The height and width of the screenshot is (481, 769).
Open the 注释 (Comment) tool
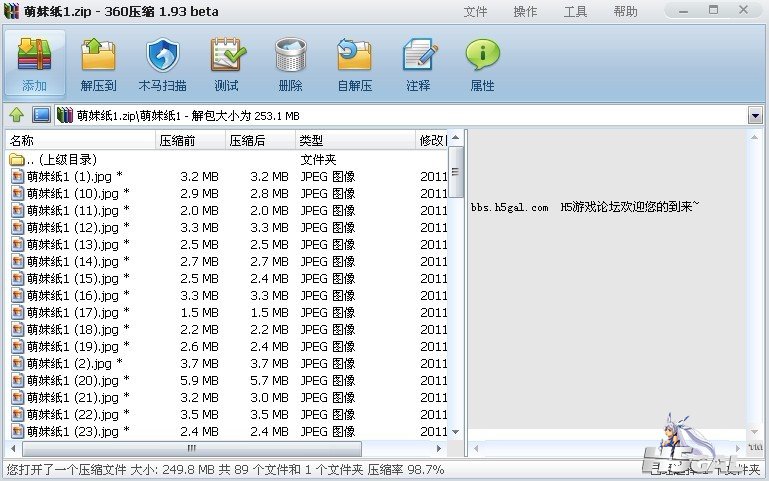[419, 64]
